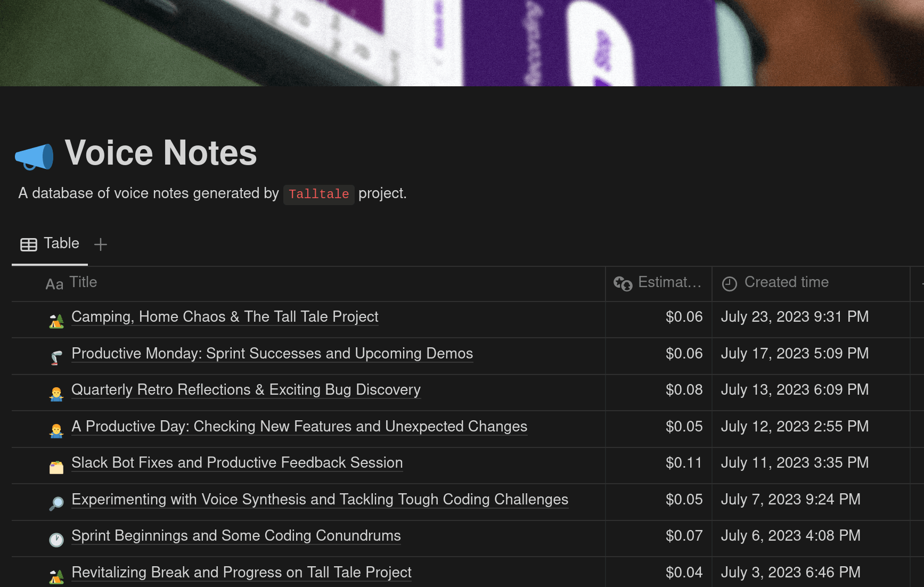Open the Title column header menu
The height and width of the screenshot is (587, 924).
[x=83, y=282]
